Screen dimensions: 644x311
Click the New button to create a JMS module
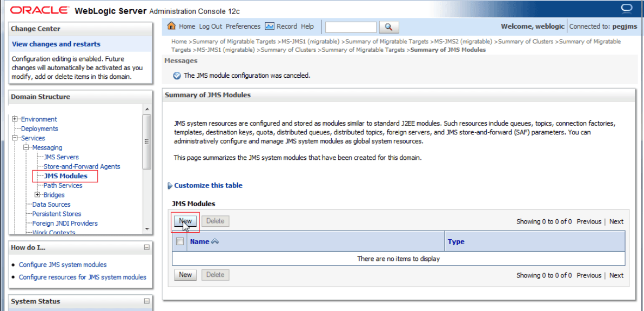point(185,221)
